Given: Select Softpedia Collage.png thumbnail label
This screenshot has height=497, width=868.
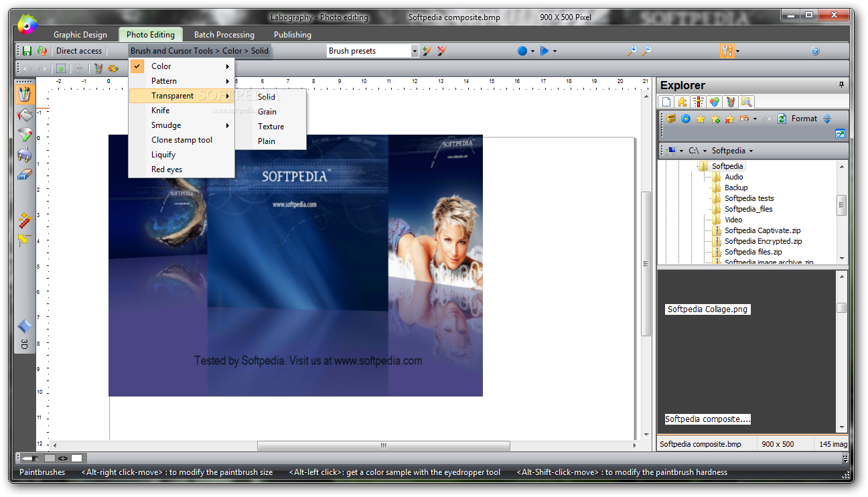Looking at the screenshot, I should click(x=707, y=309).
